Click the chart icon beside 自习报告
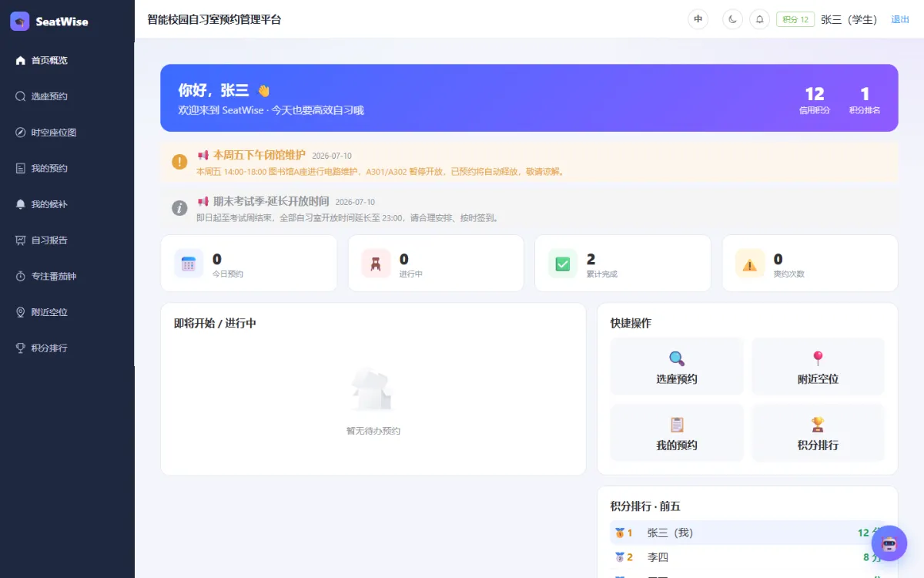 tap(21, 240)
